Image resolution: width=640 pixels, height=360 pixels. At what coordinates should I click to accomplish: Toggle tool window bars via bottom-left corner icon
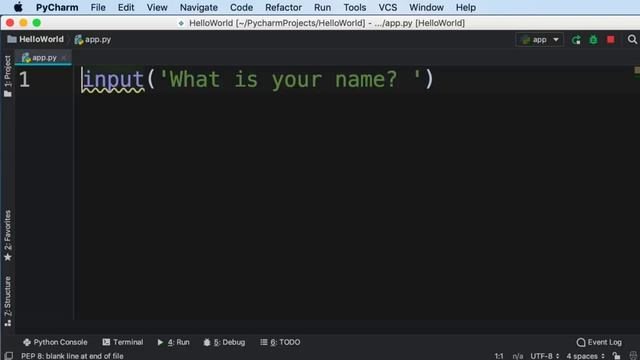coord(8,356)
